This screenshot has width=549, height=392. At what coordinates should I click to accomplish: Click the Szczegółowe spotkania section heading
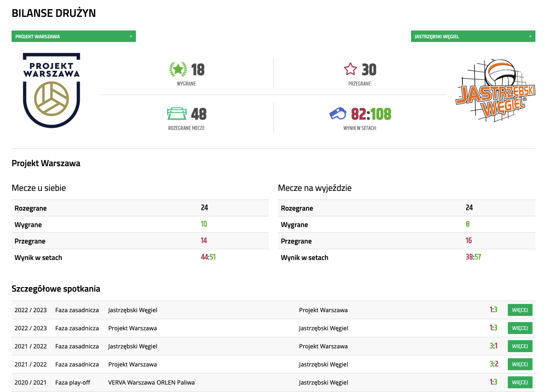pos(56,289)
